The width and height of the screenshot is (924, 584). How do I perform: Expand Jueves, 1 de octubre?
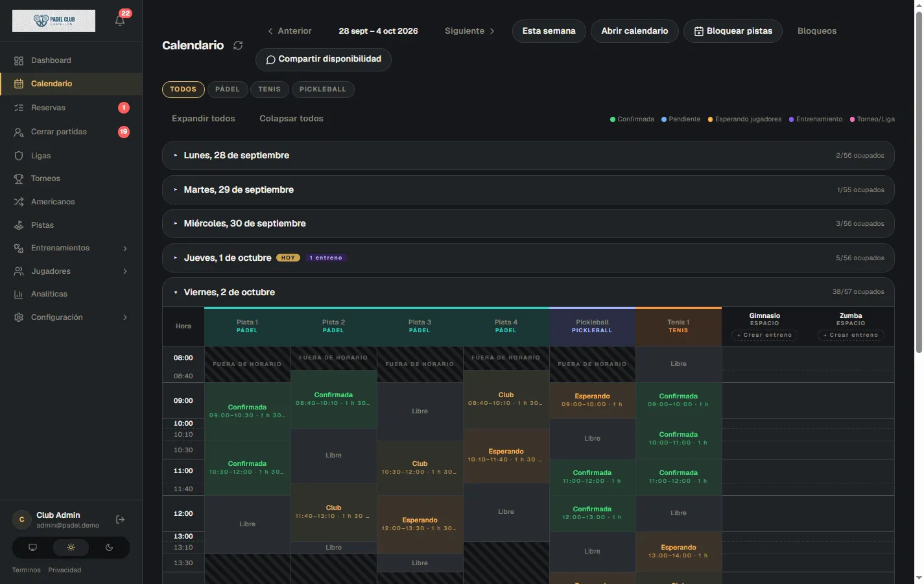coord(528,258)
